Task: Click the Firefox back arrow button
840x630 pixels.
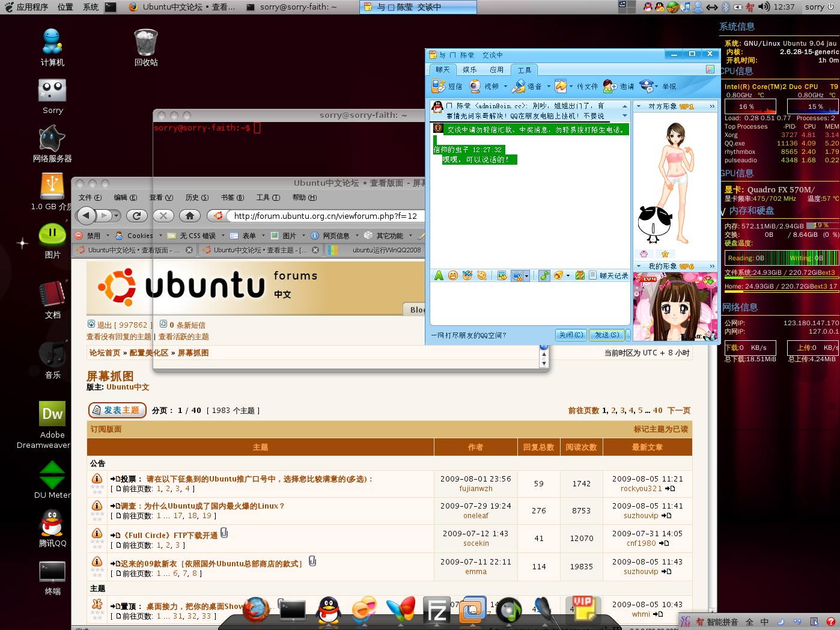Action: (x=87, y=215)
